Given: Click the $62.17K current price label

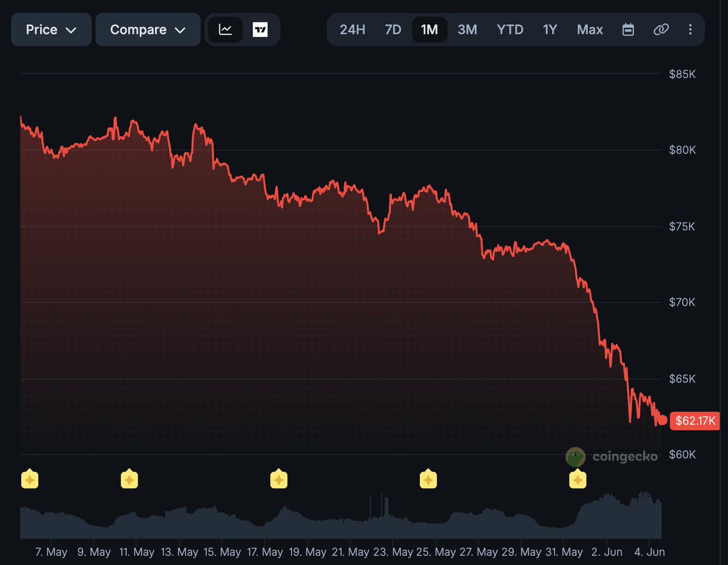Looking at the screenshot, I should coord(695,421).
